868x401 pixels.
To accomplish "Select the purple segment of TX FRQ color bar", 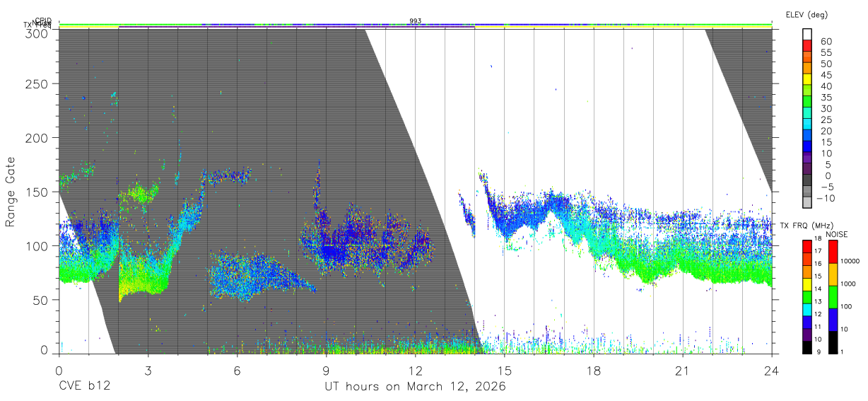I will tap(807, 334).
